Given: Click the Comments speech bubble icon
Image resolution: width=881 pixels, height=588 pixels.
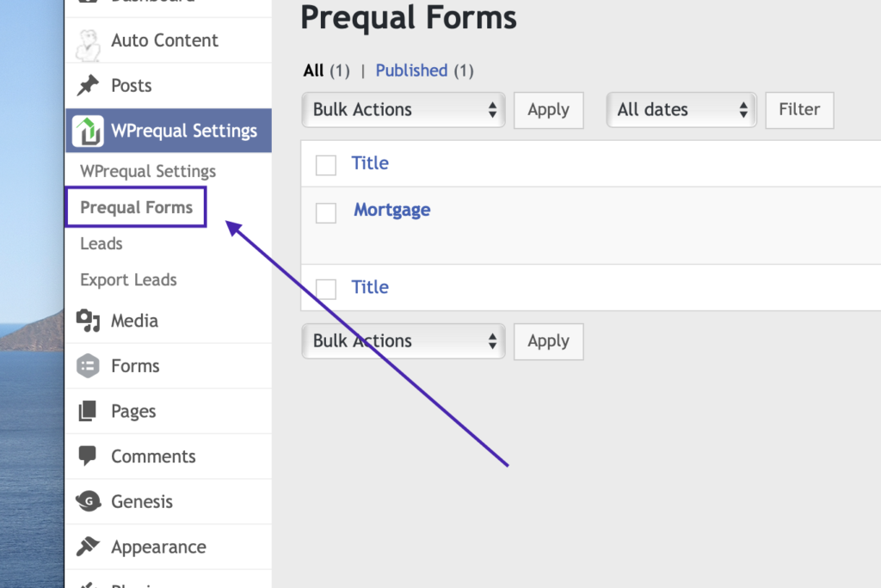Looking at the screenshot, I should point(88,456).
